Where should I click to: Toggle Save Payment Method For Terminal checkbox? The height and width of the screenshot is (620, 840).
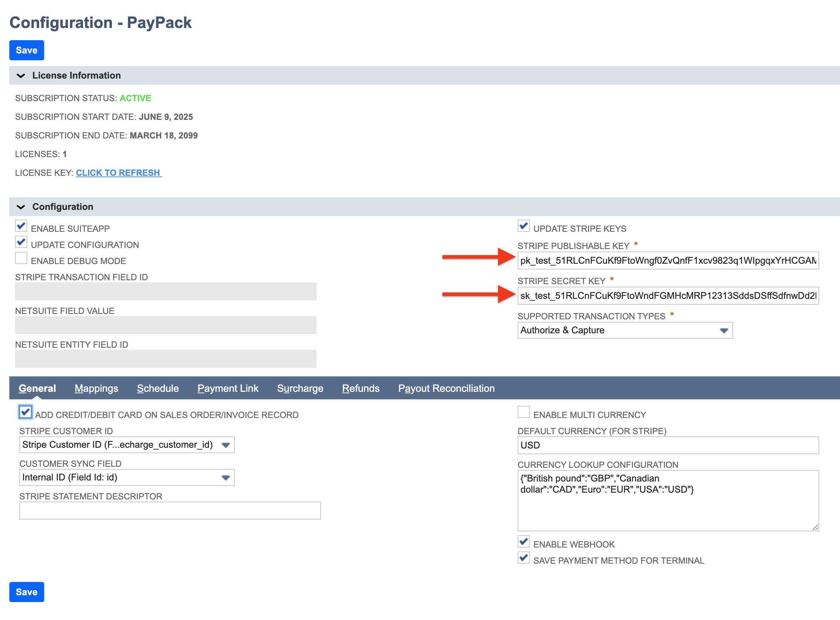523,558
